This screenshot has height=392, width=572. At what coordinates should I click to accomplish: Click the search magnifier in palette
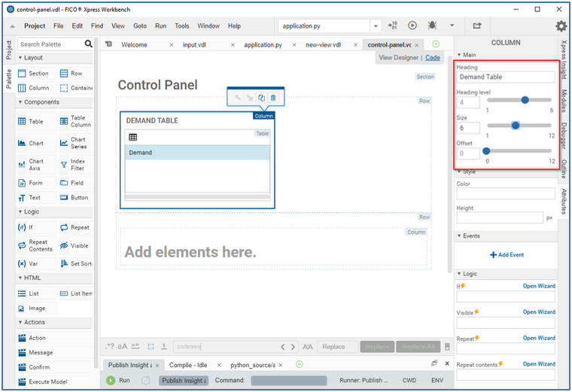(x=88, y=44)
